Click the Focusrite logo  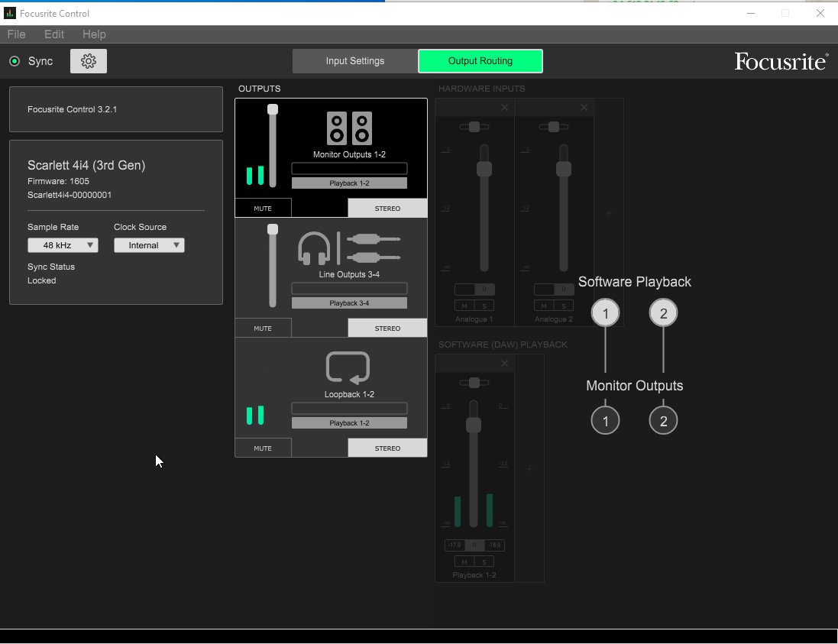point(781,61)
